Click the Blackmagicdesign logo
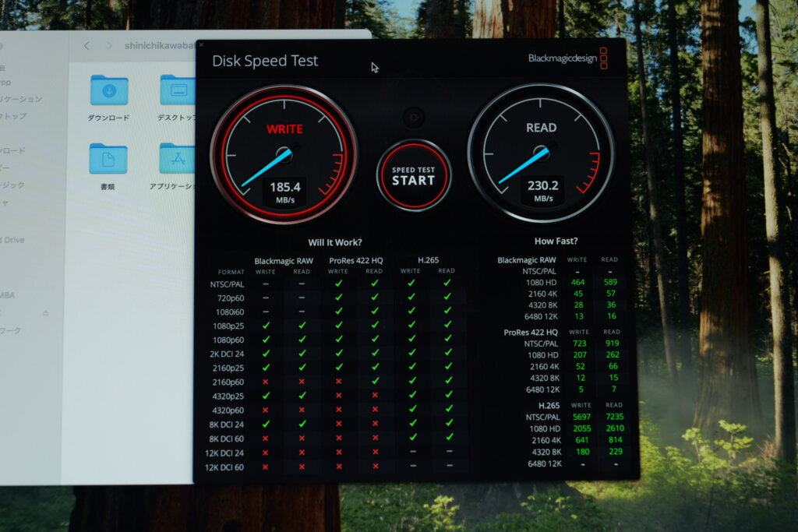 click(x=567, y=58)
